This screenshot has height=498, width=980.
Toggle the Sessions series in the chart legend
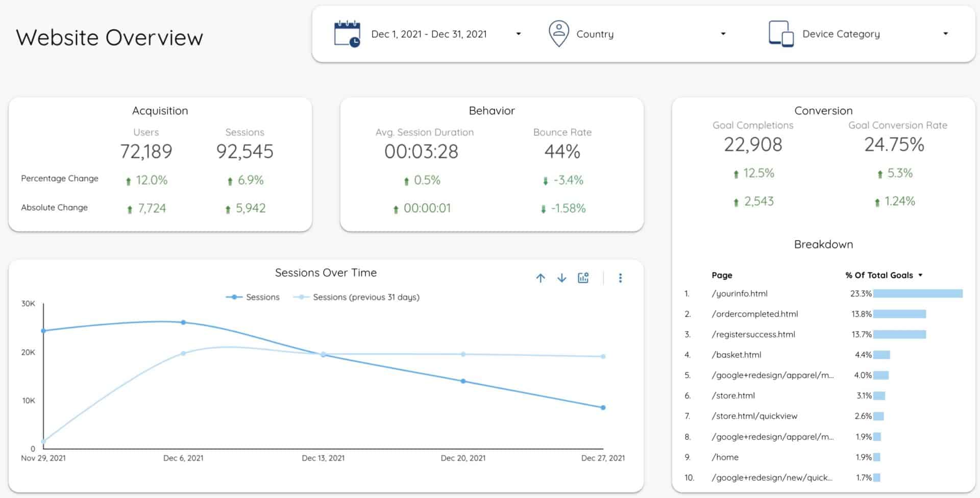[253, 297]
